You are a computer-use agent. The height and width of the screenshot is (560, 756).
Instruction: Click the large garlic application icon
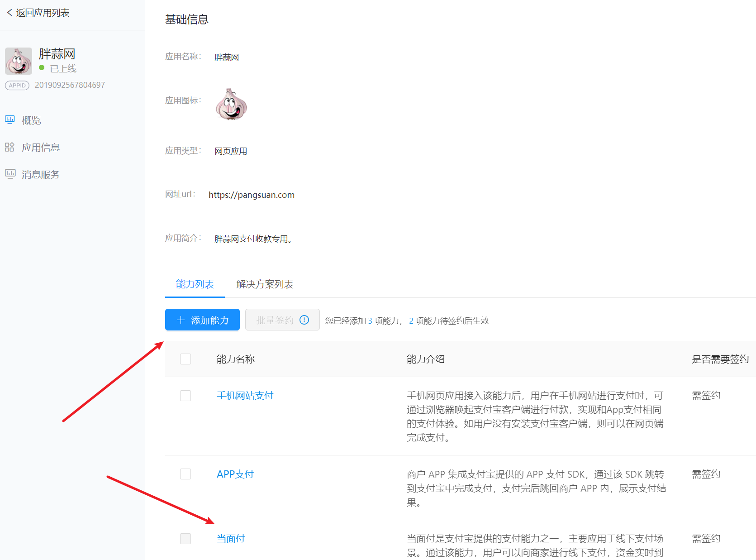click(231, 104)
